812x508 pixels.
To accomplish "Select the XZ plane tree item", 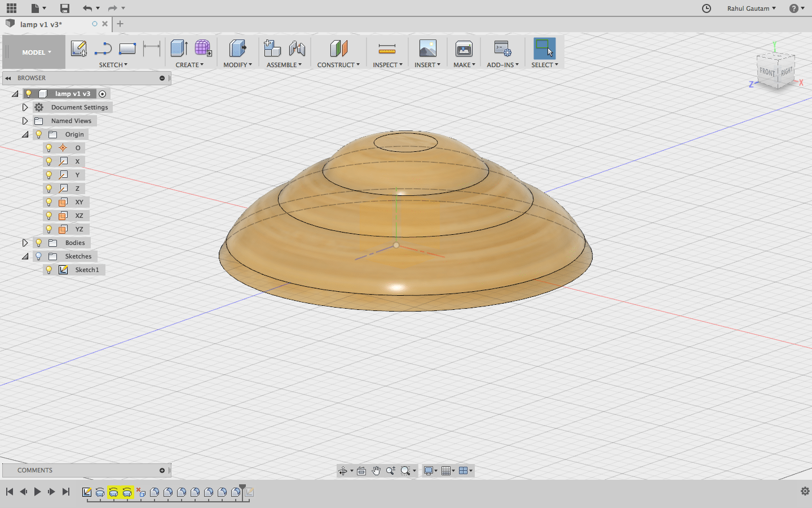I will [79, 216].
